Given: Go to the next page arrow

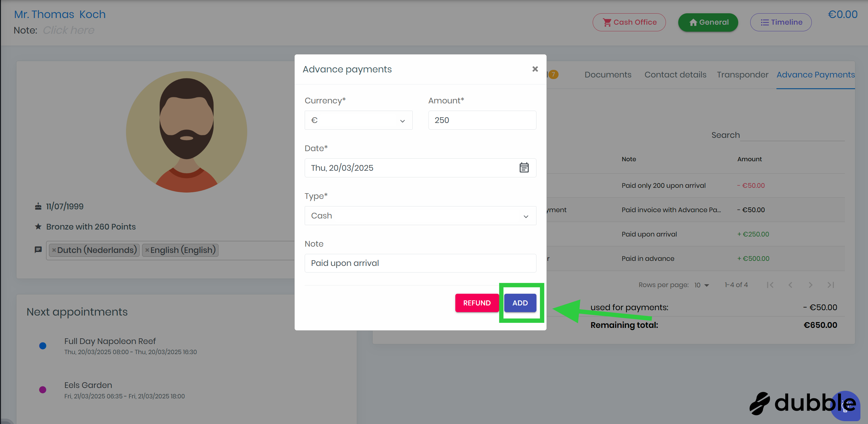Looking at the screenshot, I should pyautogui.click(x=811, y=285).
